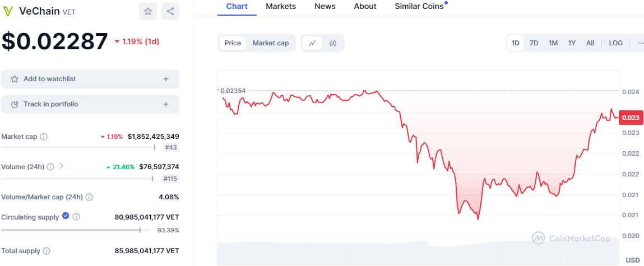Click the Market cap info icon

44,136
